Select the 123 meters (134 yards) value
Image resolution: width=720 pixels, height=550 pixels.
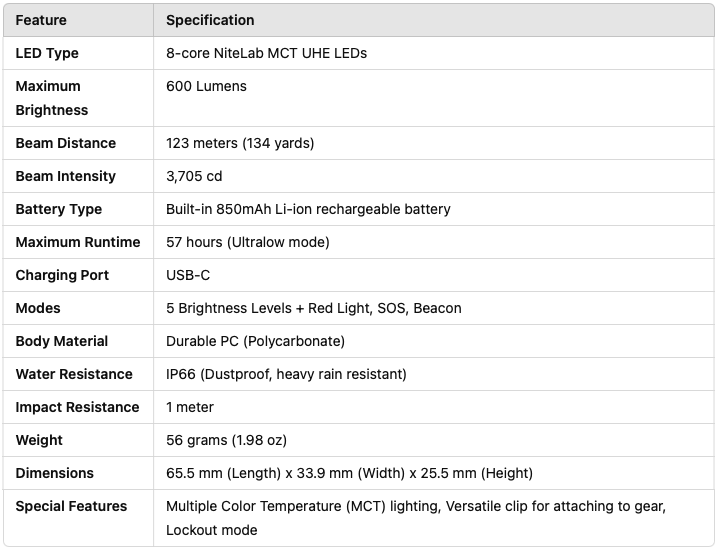point(240,143)
